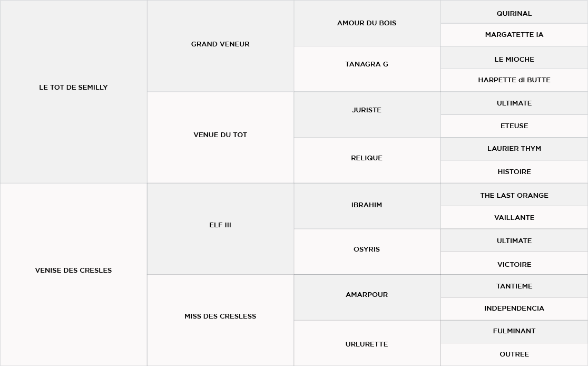Click the OSYRIS cell
Image resolution: width=588 pixels, height=366 pixels.
[367, 249]
